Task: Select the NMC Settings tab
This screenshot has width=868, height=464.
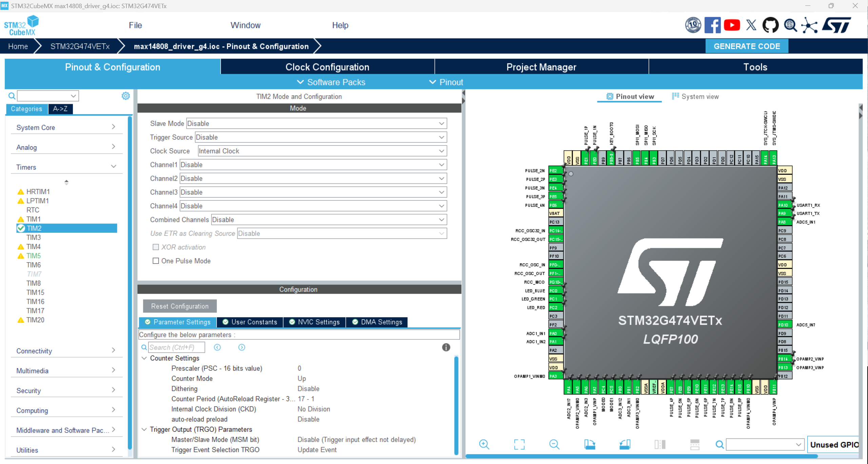Action: [318, 322]
